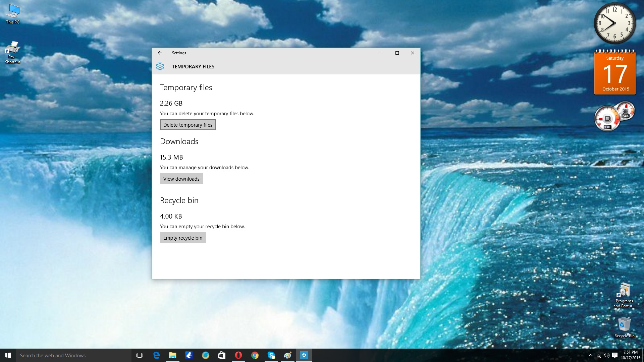Open Task View from the taskbar
The width and height of the screenshot is (644, 362).
[x=140, y=355]
